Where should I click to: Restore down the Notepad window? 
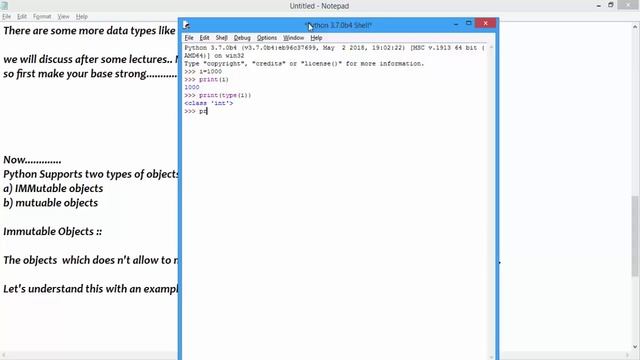[x=611, y=5]
